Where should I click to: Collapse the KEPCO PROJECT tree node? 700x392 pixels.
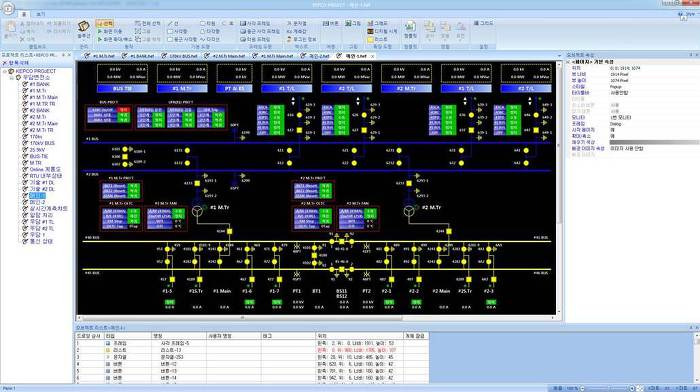coord(5,71)
